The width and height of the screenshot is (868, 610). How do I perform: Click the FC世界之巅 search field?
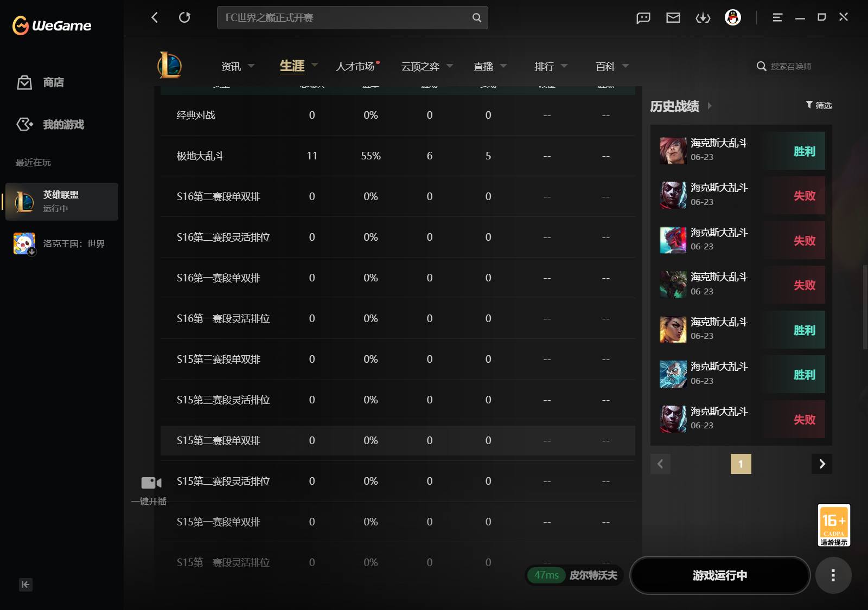click(353, 17)
